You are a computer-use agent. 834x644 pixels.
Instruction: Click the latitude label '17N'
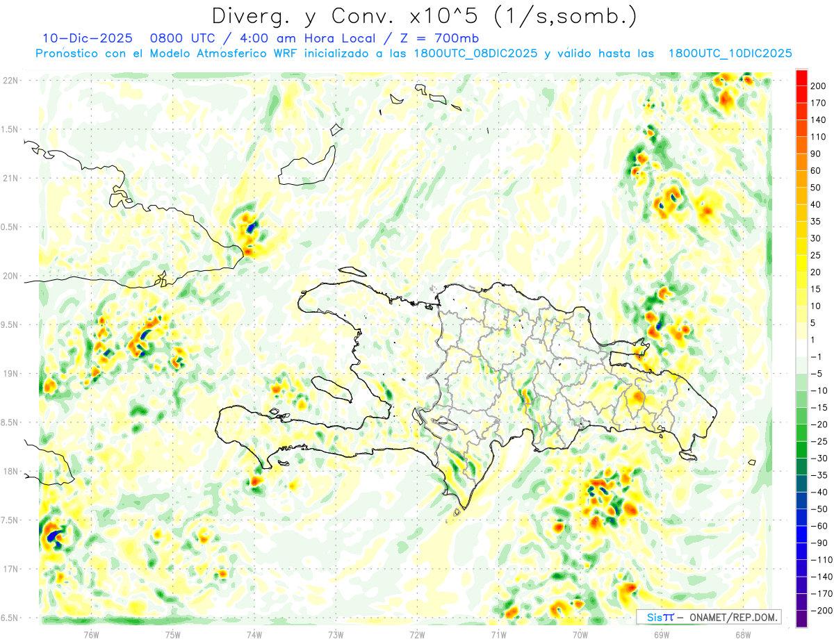point(10,569)
